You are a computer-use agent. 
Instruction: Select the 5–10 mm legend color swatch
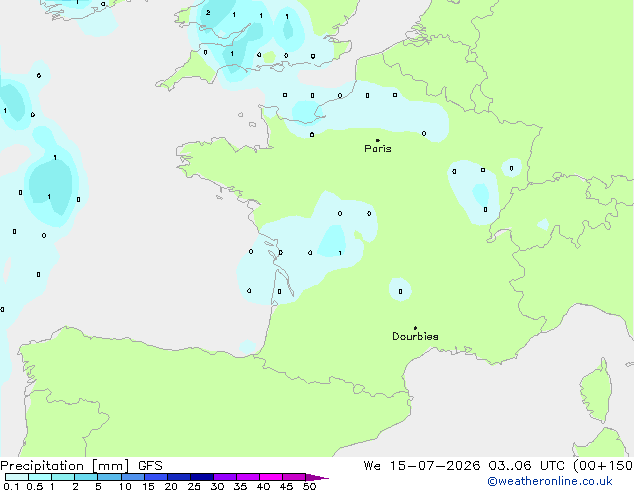pos(109,477)
